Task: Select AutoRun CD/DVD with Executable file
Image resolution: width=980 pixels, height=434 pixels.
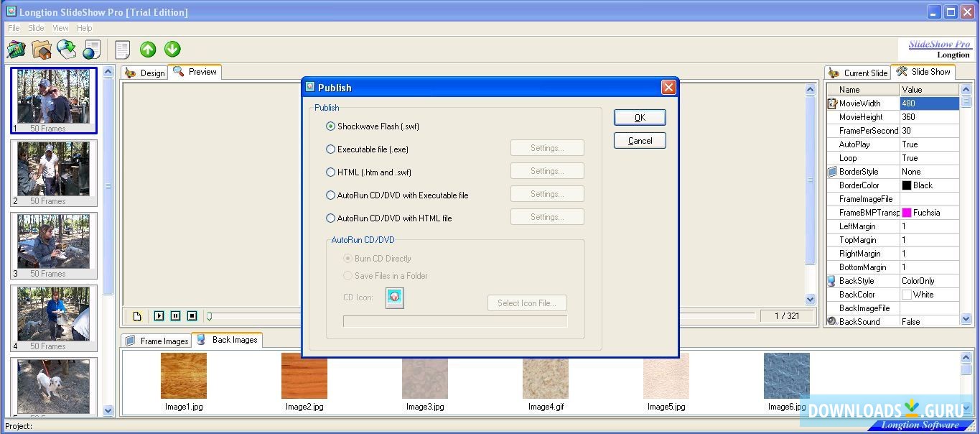Action: pos(397,195)
